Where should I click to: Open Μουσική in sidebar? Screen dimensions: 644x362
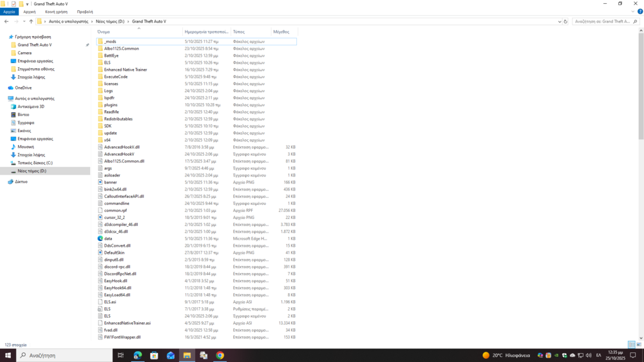[x=26, y=147]
